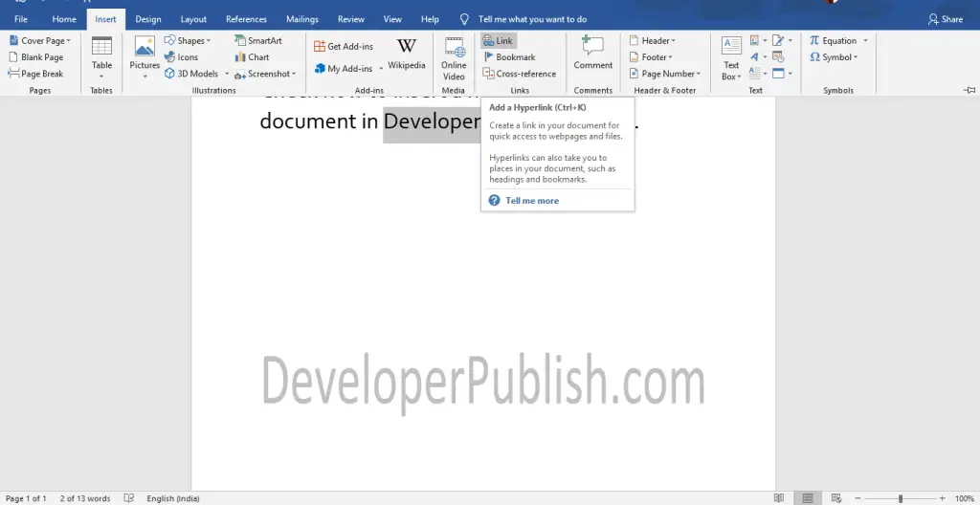This screenshot has height=505, width=980.
Task: Insert a Cross-reference
Action: [x=520, y=73]
